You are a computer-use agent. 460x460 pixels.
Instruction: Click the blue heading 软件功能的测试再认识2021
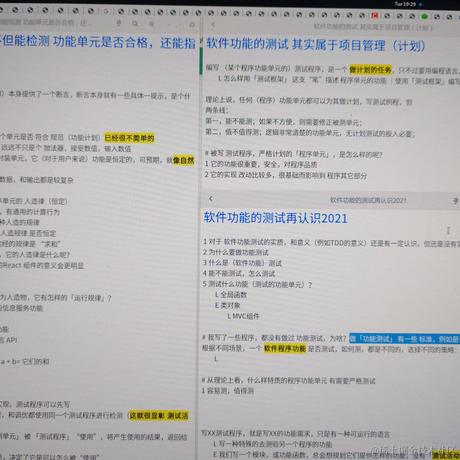[x=275, y=218]
